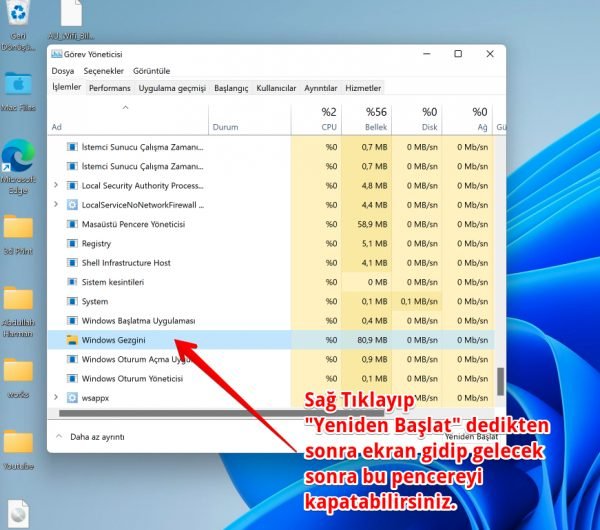The image size is (600, 530).
Task: Click the Masaüstü Pencere Yöneticisi process icon
Action: coord(72,224)
